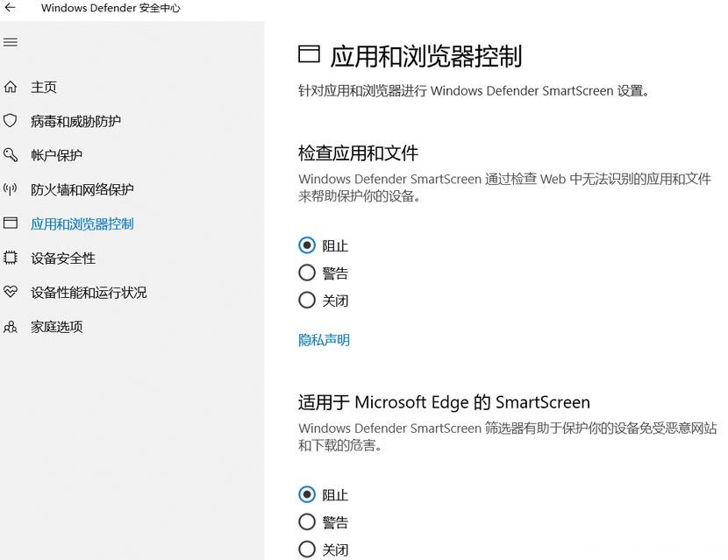
Task: Click the description text 针对应用和浏览器进行 Windows Defender SmartScreen 设置
Action: [474, 90]
